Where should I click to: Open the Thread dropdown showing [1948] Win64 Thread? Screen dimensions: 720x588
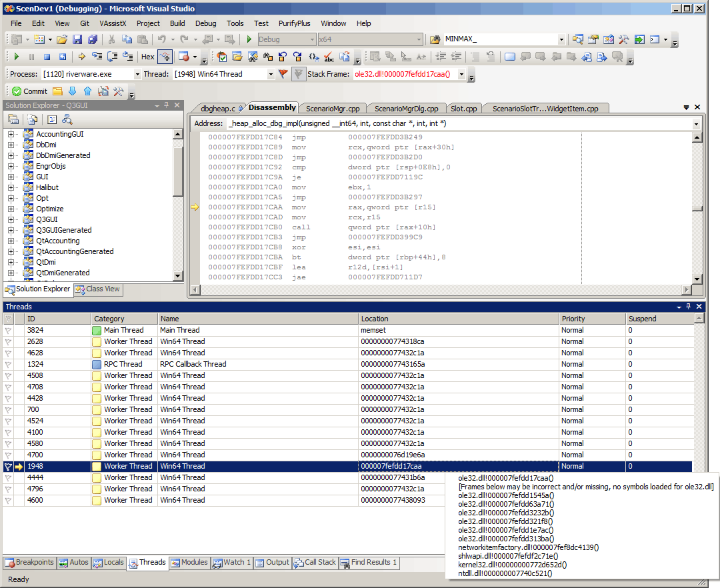271,75
